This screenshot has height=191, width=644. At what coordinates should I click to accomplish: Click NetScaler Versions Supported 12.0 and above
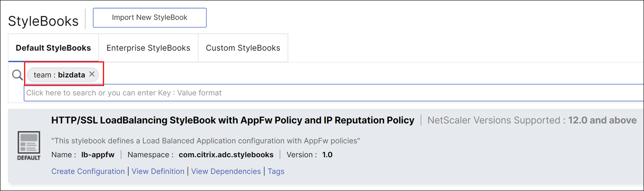[532, 120]
